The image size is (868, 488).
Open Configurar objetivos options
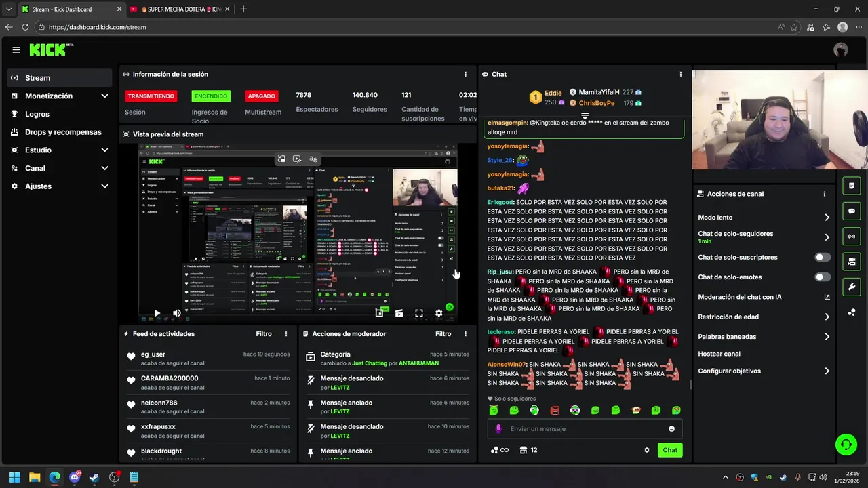click(764, 371)
